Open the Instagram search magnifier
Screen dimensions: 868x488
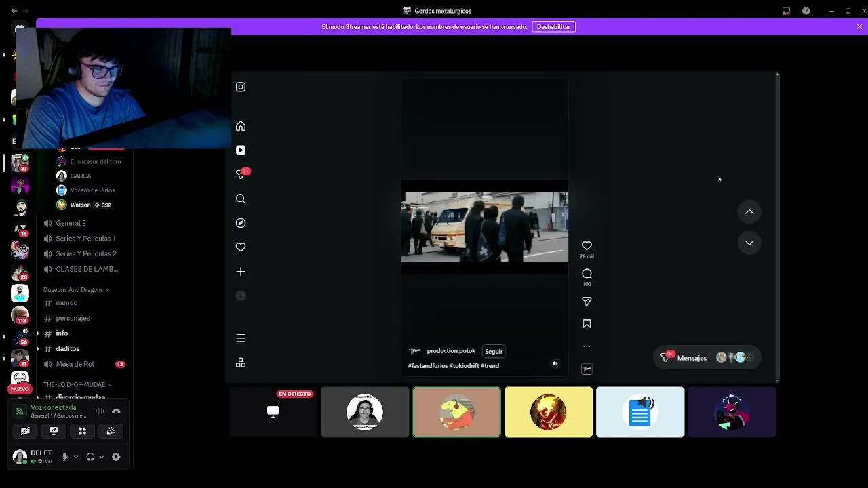point(241,199)
